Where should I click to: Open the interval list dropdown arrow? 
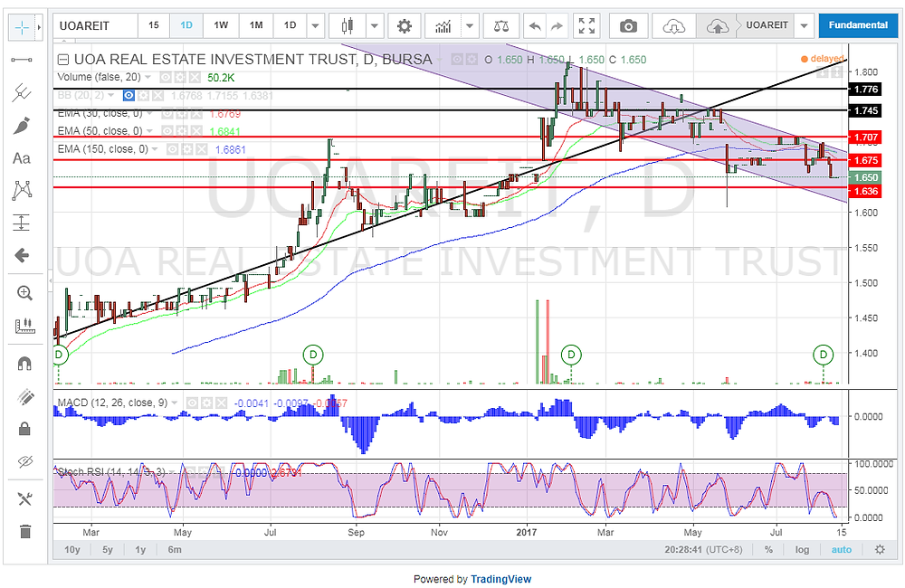pos(315,26)
